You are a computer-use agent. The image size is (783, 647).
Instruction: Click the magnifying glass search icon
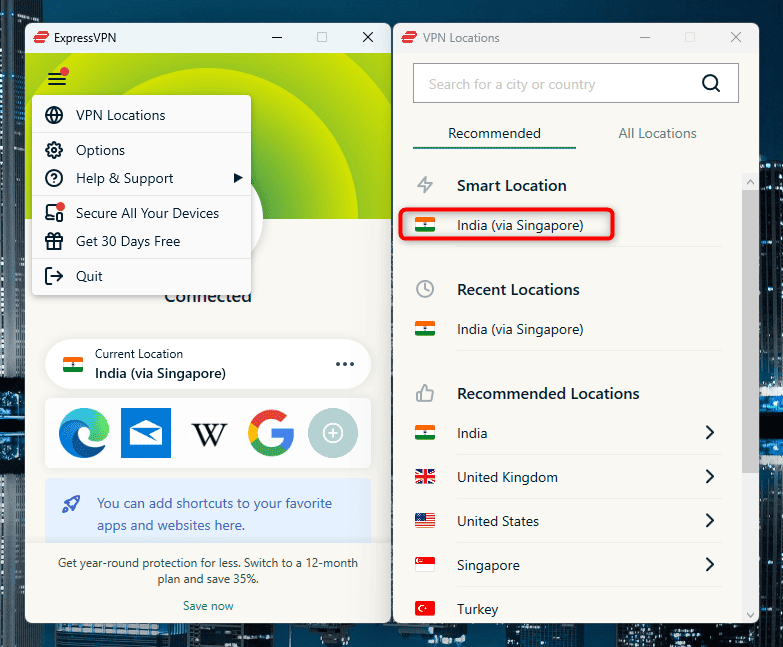pyautogui.click(x=711, y=83)
